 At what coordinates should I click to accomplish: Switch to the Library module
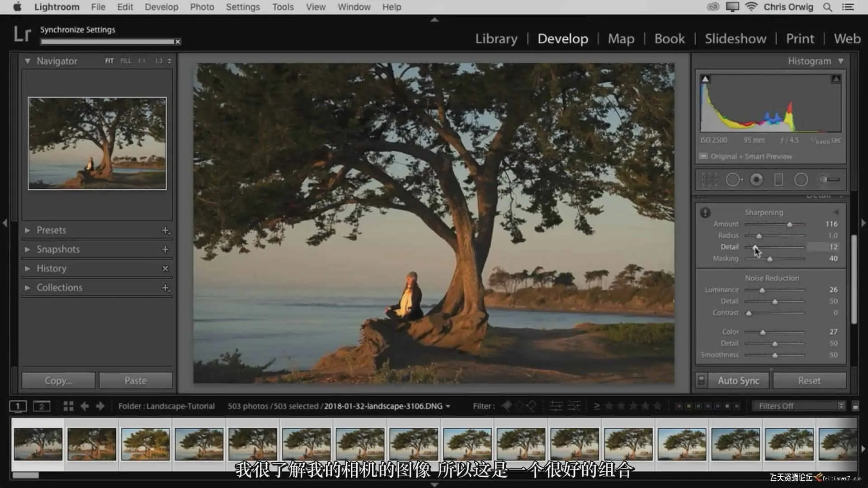496,39
